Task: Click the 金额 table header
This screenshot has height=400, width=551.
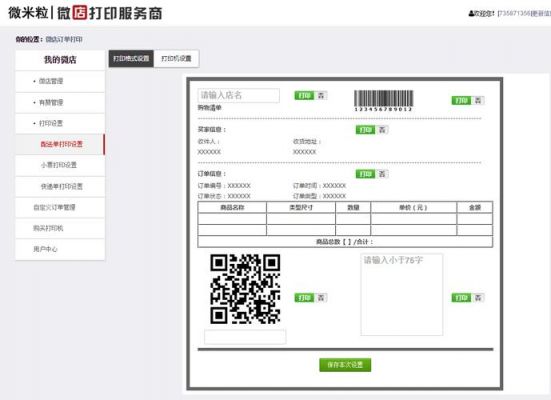Action: [x=475, y=207]
